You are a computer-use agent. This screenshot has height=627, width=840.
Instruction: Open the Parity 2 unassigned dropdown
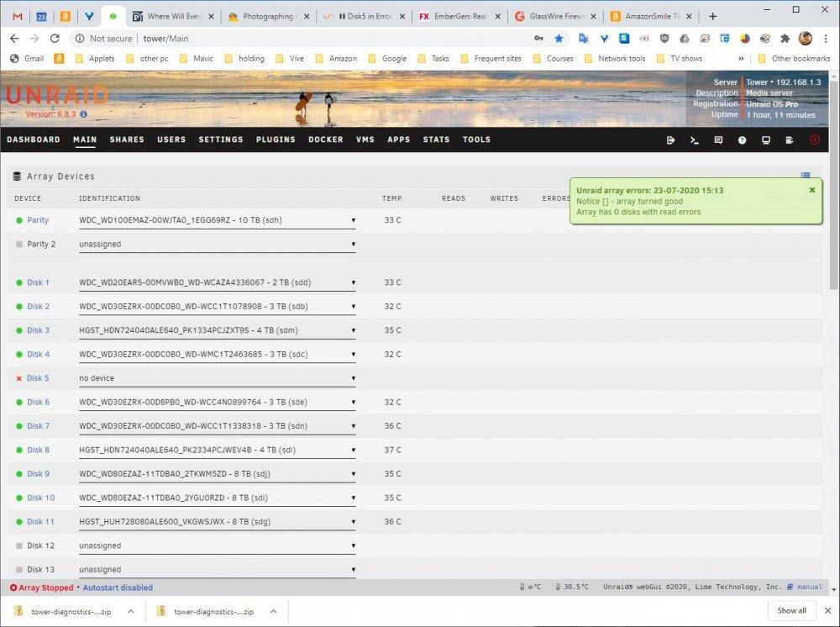pos(217,245)
